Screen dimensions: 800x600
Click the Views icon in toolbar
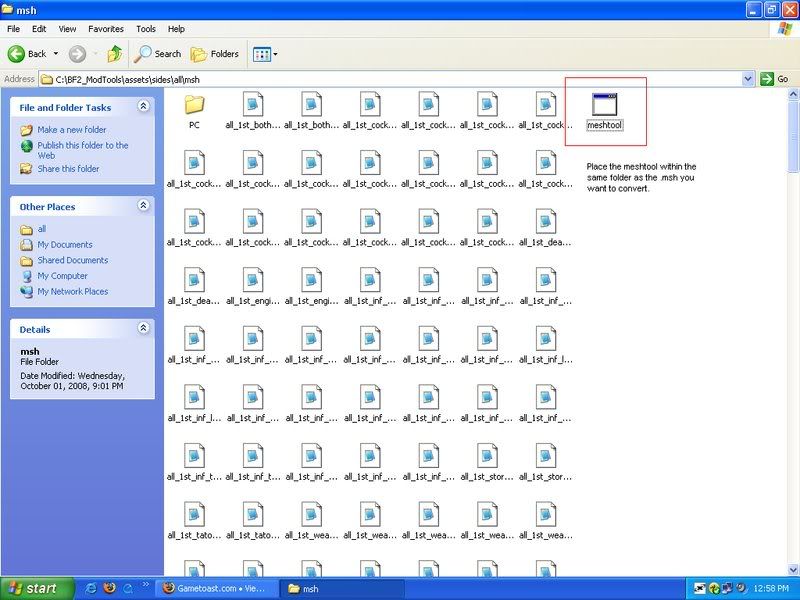pyautogui.click(x=262, y=54)
